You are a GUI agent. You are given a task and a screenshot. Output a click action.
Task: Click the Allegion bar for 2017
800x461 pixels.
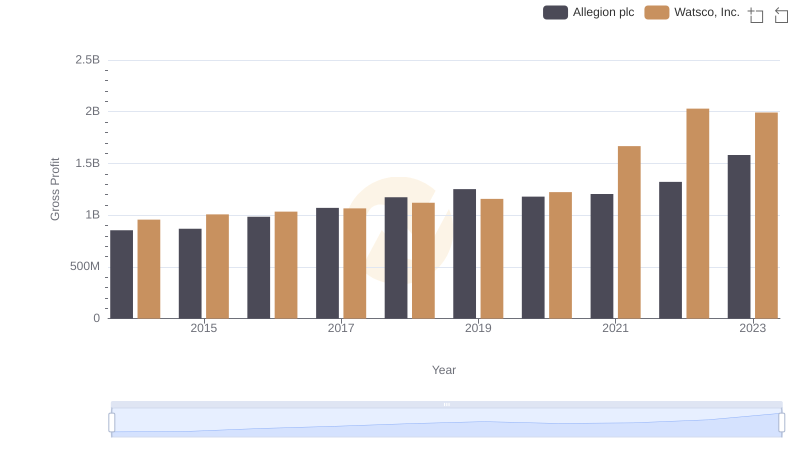(x=327, y=264)
